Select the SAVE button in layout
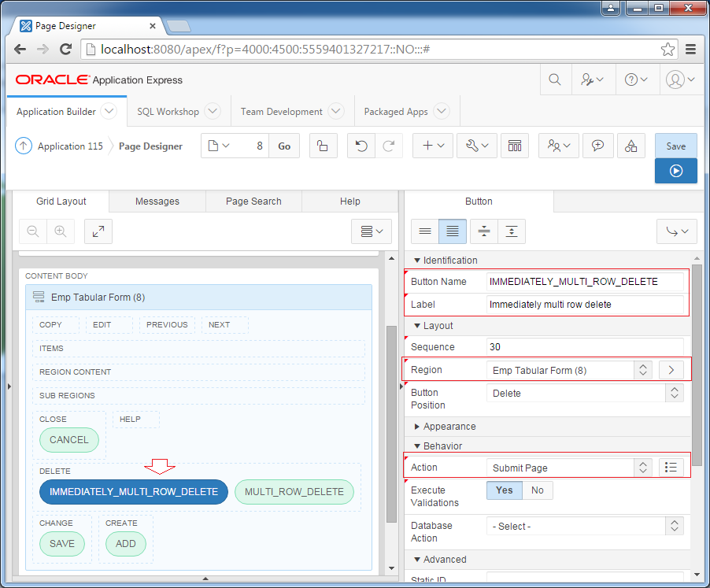 coord(62,544)
